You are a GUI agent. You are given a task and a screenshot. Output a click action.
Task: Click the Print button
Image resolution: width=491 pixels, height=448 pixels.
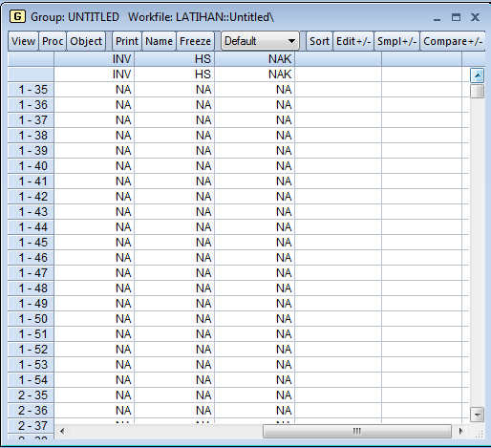click(127, 41)
